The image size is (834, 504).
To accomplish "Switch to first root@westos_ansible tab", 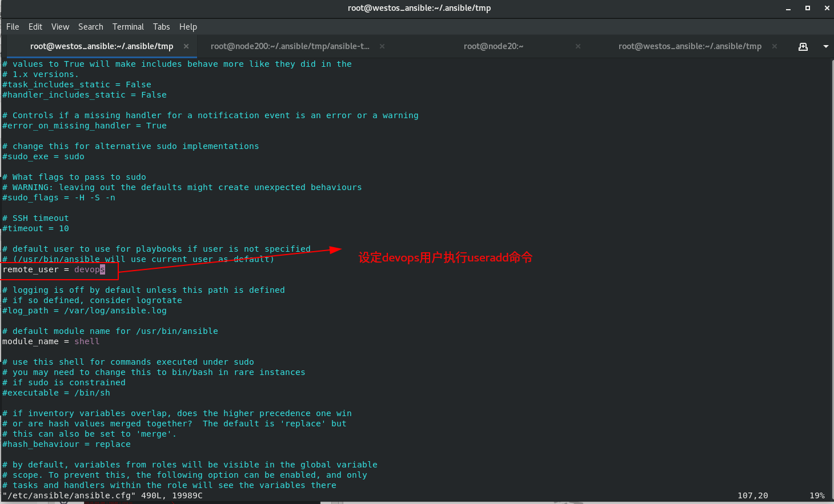I will (102, 46).
